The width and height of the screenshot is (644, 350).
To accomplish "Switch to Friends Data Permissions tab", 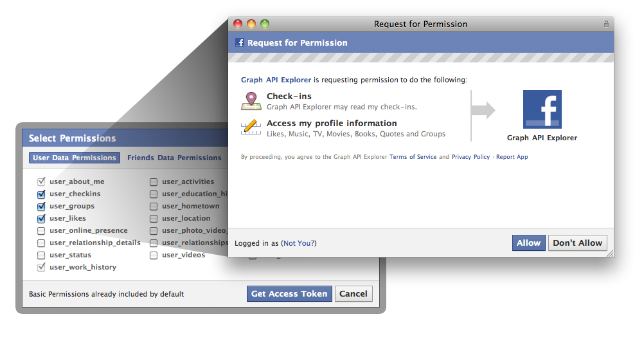I will 174,158.
